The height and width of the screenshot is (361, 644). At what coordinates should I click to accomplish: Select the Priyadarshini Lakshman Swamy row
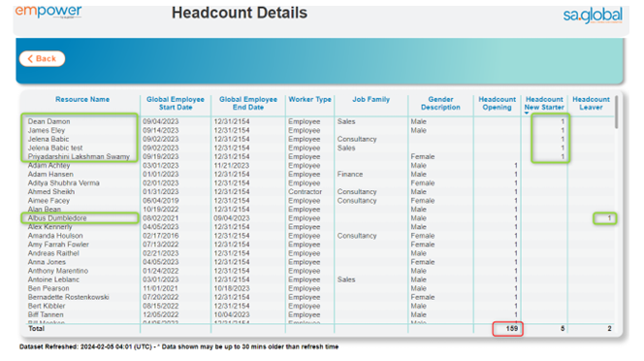[x=317, y=156]
